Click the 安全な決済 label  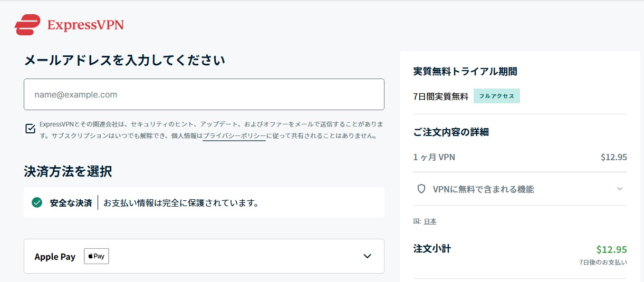[71, 202]
